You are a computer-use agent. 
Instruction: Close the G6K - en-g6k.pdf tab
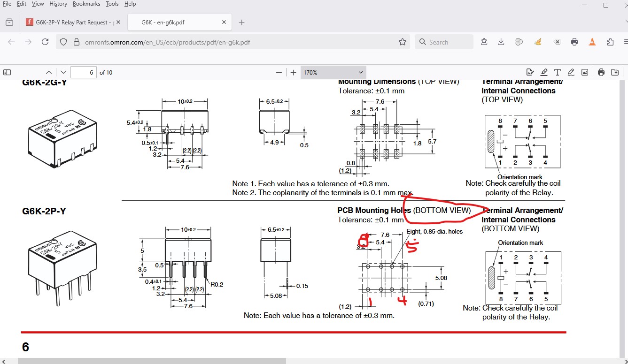[x=224, y=22]
